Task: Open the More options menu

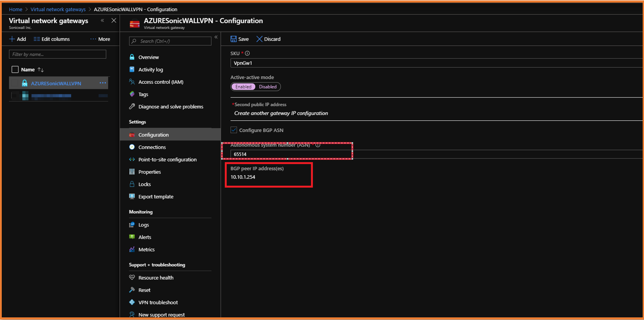Action: pos(100,39)
